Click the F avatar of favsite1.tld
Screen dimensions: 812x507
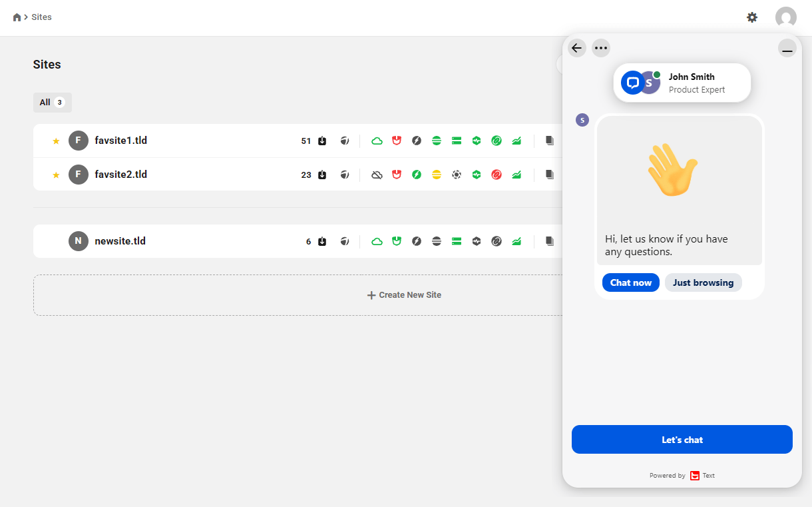pos(79,141)
